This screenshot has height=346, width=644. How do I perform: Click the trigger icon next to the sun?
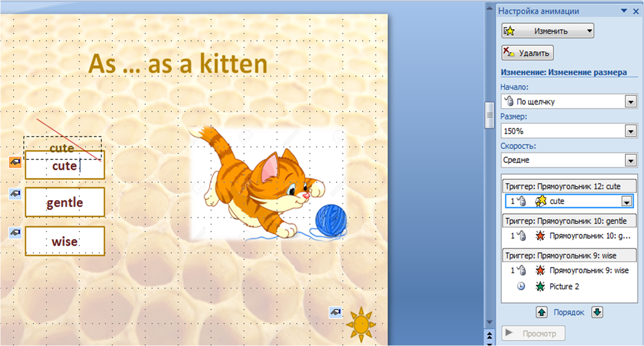point(335,312)
